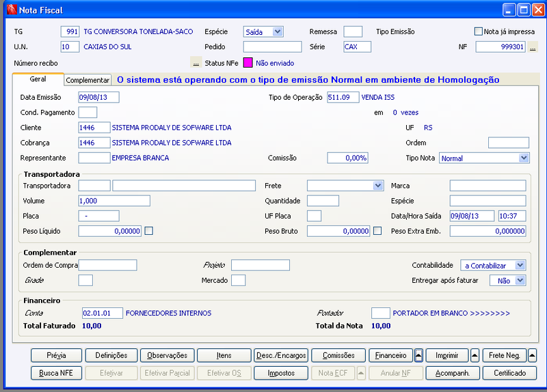Click the Conta field 02.01.01
Image resolution: width=547 pixels, height=392 pixels.
tap(103, 313)
